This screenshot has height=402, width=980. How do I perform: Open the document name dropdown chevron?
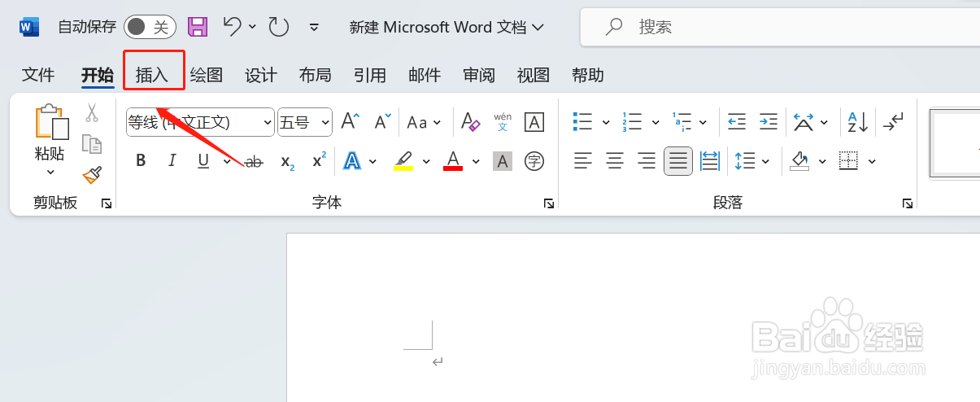[538, 27]
